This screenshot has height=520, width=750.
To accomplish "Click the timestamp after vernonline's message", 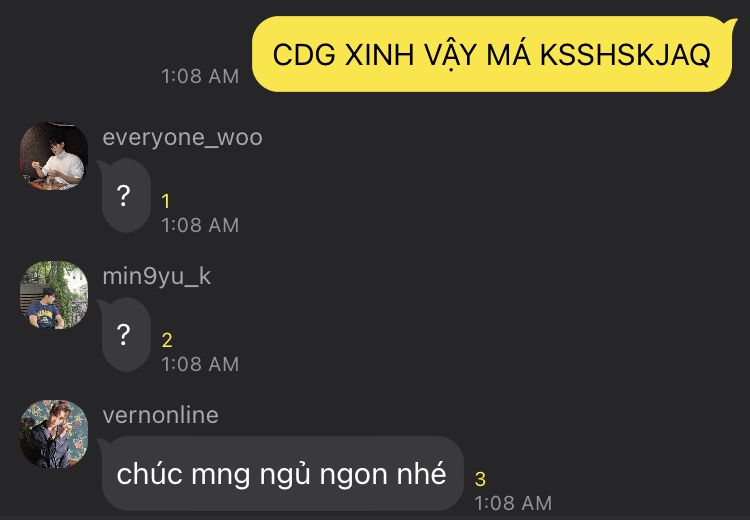I will (513, 503).
